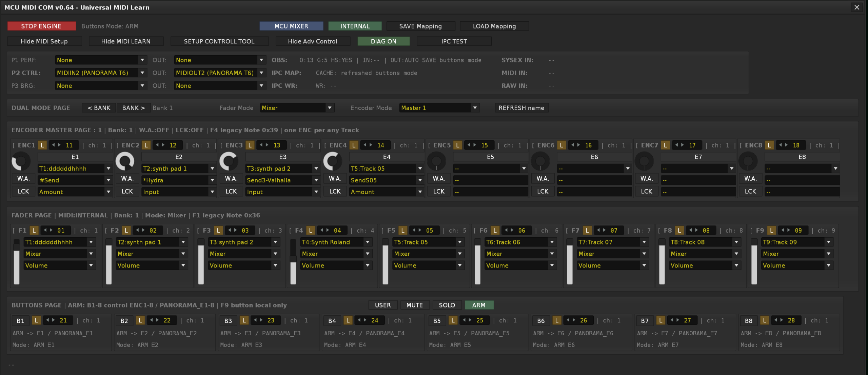This screenshot has height=375, width=868.
Task: Click the F9 learn L button
Action: click(x=772, y=230)
